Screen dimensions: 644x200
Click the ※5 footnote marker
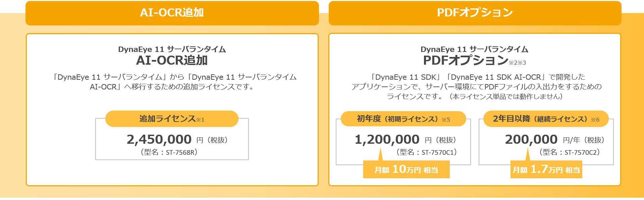[446, 120]
